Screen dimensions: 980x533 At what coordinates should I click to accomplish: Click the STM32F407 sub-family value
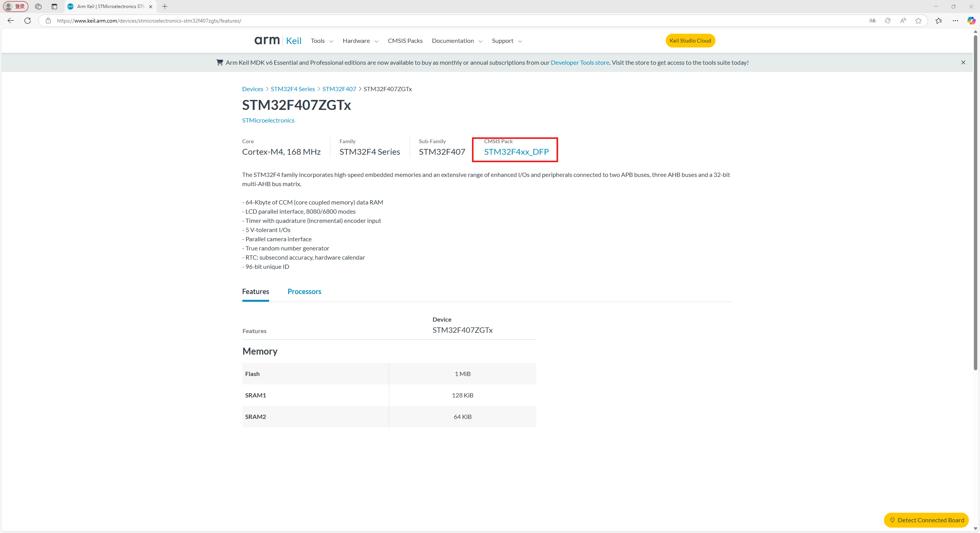(442, 152)
